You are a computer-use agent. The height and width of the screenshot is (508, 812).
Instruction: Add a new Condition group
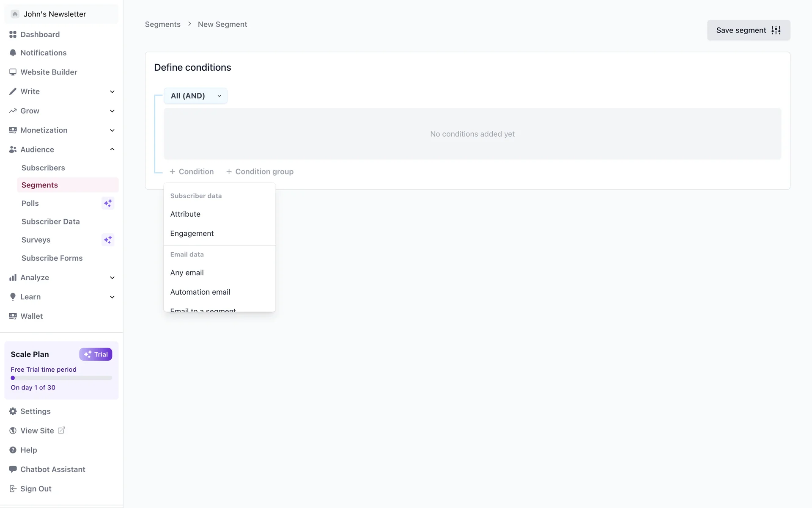(260, 171)
